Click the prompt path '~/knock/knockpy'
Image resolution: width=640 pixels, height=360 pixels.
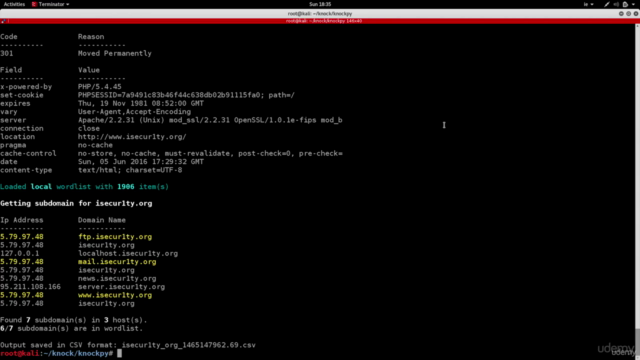point(76,353)
